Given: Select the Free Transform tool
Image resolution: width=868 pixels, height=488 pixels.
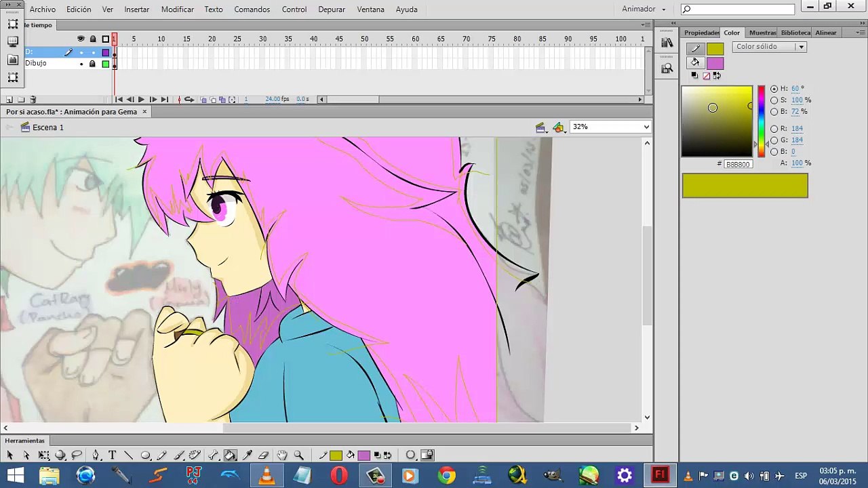Looking at the screenshot, I should 43,455.
